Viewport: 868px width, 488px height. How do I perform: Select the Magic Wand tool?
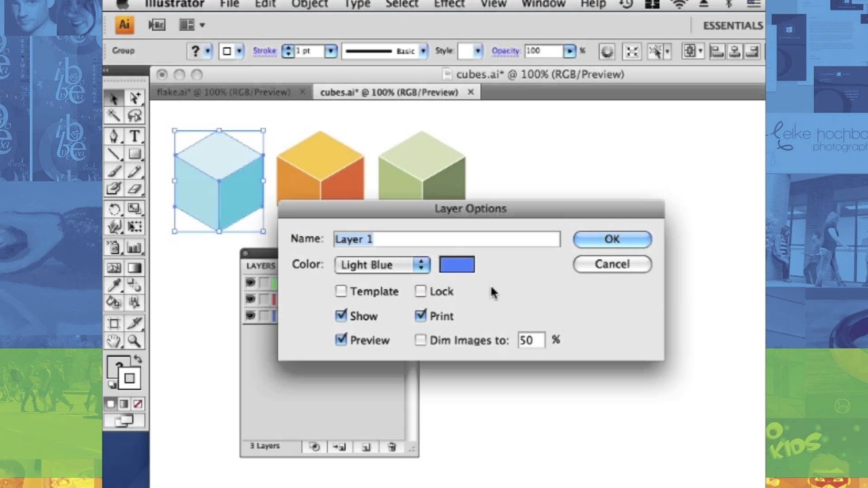114,117
